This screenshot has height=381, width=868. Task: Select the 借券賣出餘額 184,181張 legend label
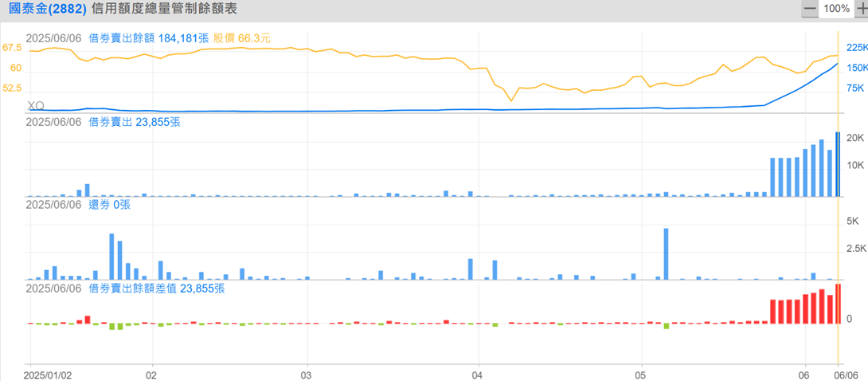(148, 38)
